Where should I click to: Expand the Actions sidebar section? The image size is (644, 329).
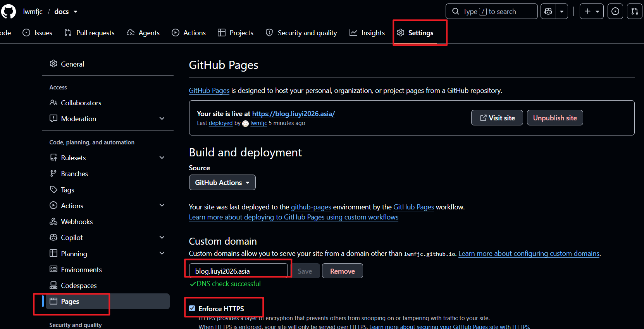162,206
